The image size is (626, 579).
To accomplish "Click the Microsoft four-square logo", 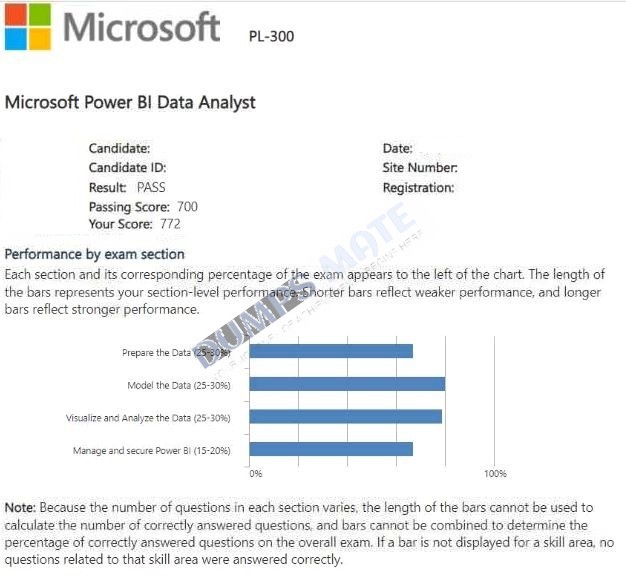I will point(28,27).
